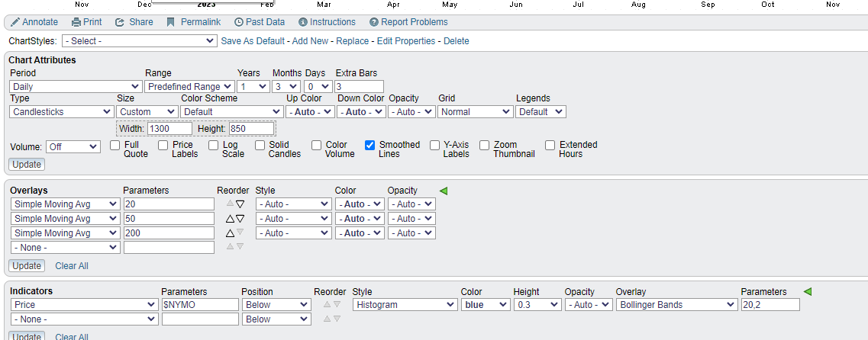This screenshot has height=340, width=868.
Task: Move the 20 moving average down
Action: click(240, 204)
